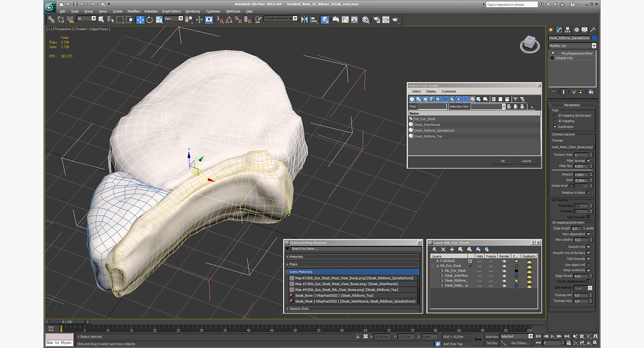This screenshot has width=644, height=348.
Task: Toggle the Percent Snap tool
Action: [238, 20]
